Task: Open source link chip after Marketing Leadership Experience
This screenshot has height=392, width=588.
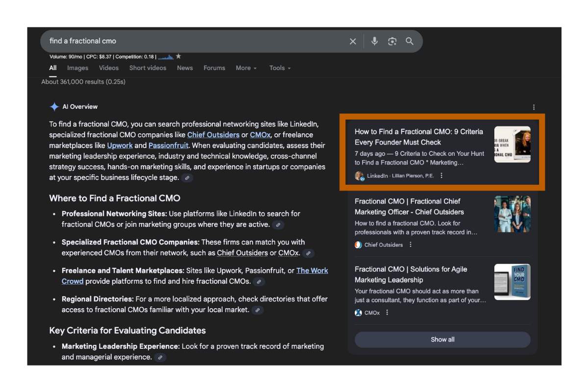Action: click(x=160, y=358)
